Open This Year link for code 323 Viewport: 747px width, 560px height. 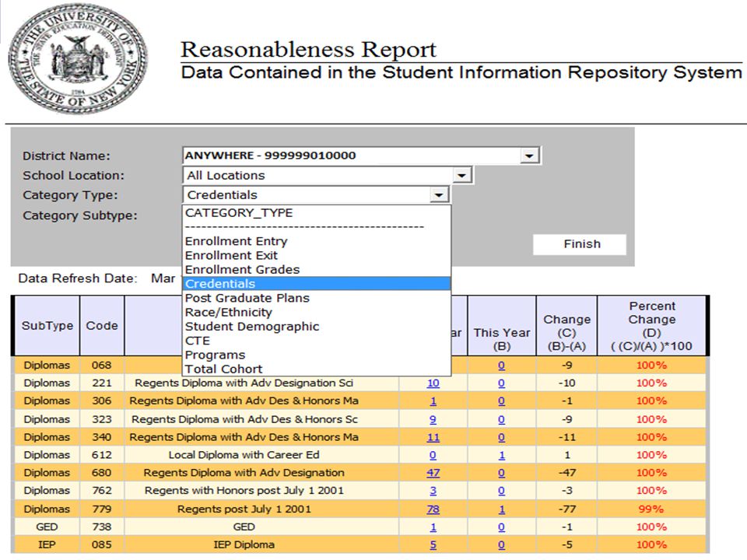click(502, 419)
